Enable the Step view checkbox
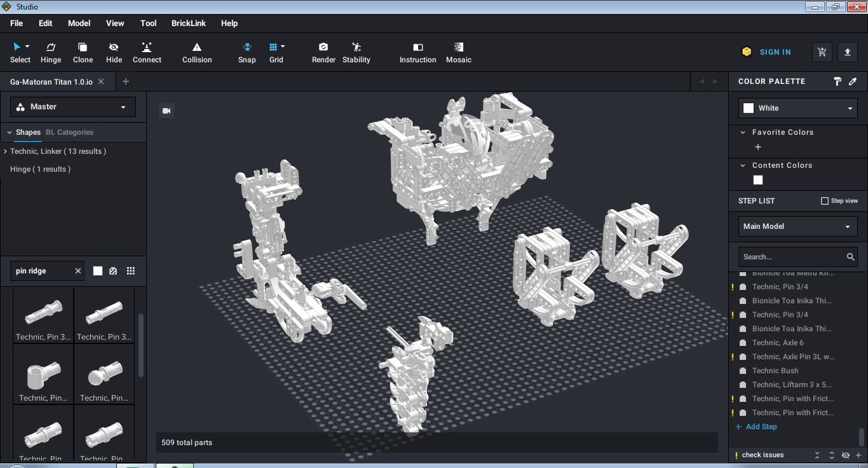Viewport: 868px width, 468px height. click(x=825, y=201)
